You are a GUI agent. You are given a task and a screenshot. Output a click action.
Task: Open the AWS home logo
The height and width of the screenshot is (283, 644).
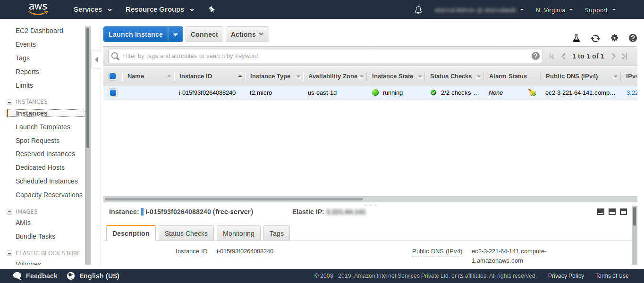(x=38, y=9)
